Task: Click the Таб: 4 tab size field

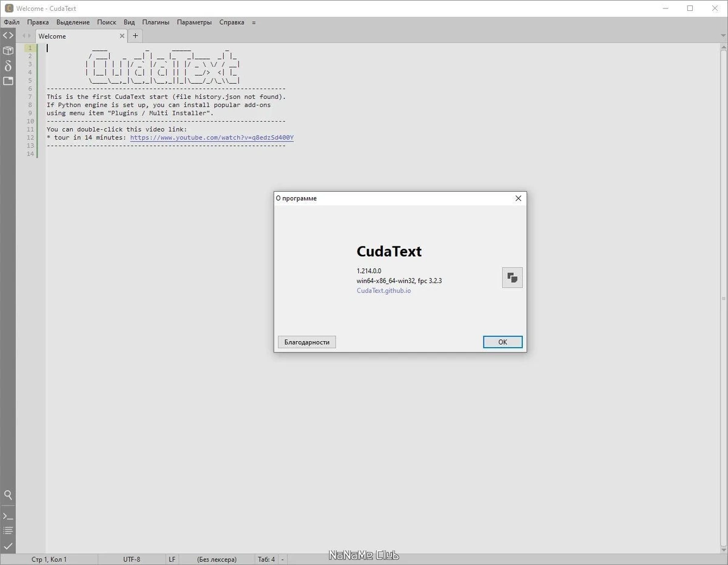Action: (x=266, y=559)
